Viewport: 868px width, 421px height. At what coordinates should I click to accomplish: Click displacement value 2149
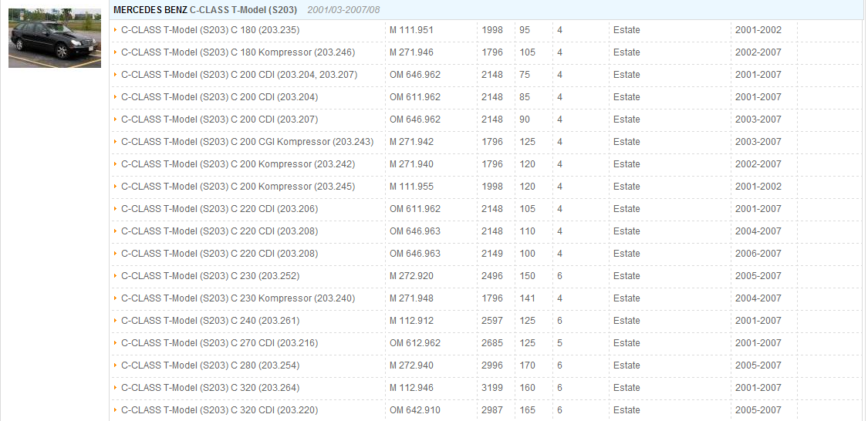tap(492, 254)
